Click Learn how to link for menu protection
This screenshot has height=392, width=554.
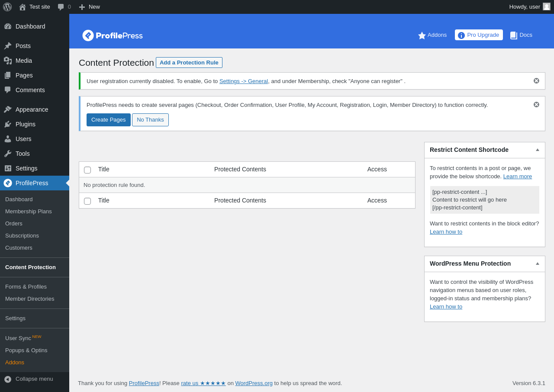[446, 306]
